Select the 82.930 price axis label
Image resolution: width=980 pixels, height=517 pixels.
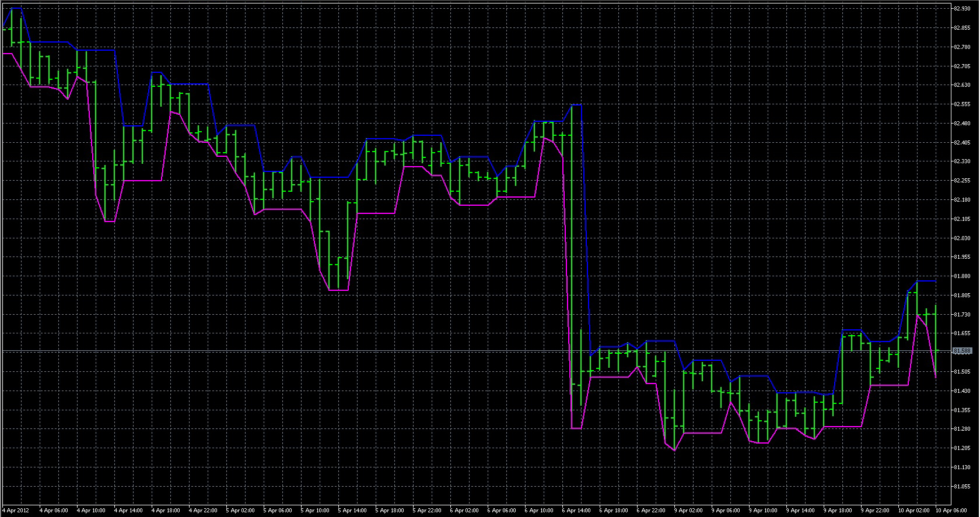tap(963, 9)
